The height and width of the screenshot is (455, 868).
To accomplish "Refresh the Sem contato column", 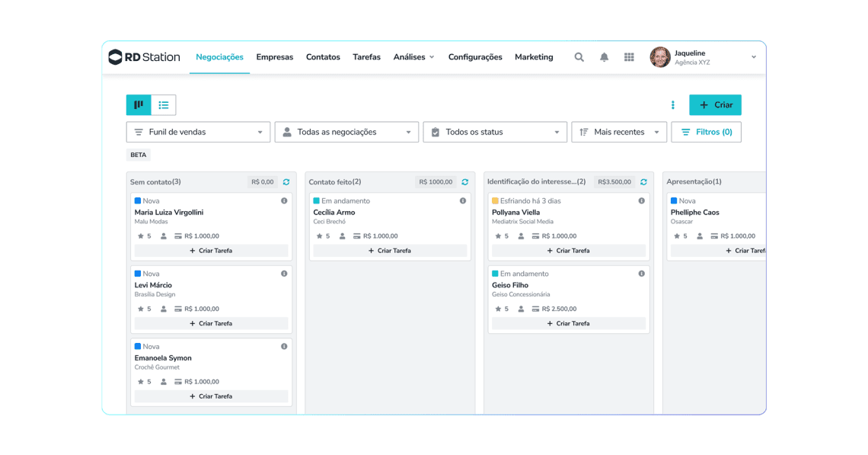I will pos(286,182).
